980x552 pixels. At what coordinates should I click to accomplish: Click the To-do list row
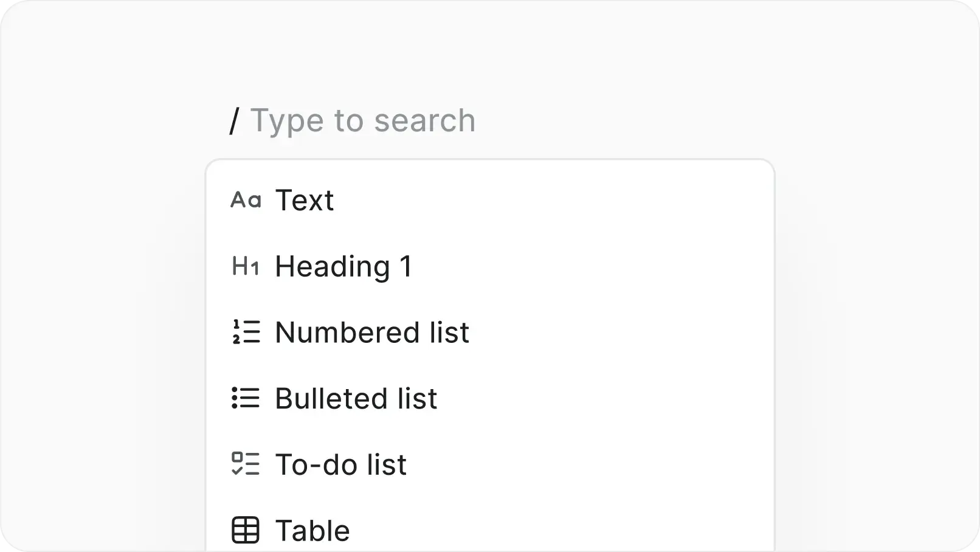341,464
